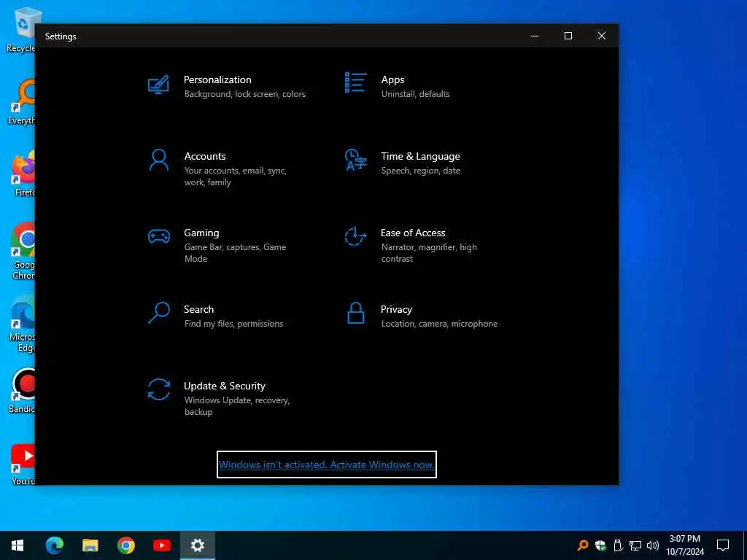Viewport: 747px width, 560px height.
Task: Click 'Uninstall, defaults' description text
Action: 415,94
